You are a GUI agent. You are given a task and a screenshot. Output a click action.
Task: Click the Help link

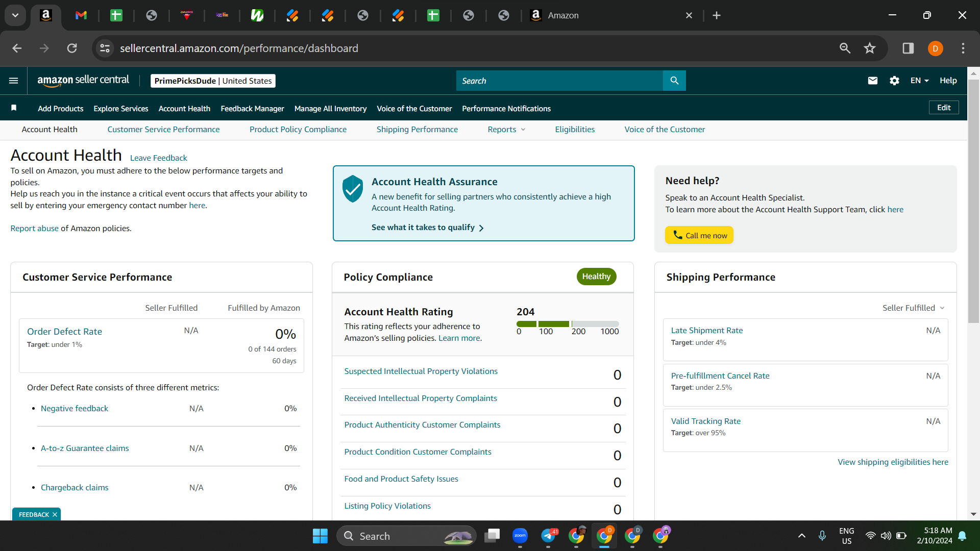948,81
